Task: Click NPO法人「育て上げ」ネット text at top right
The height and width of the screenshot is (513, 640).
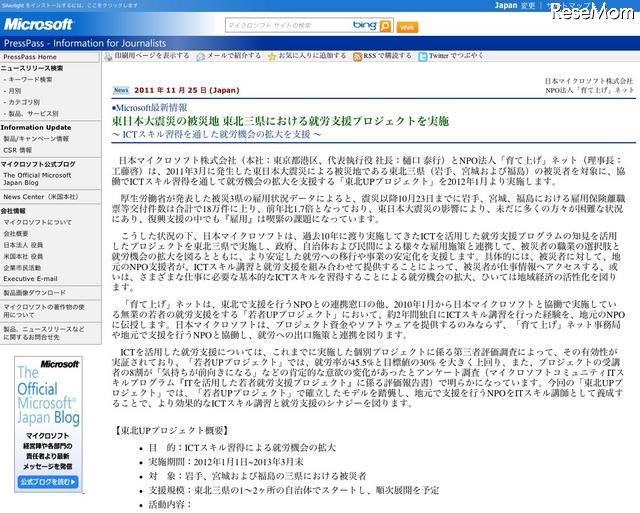Action: pyautogui.click(x=589, y=90)
